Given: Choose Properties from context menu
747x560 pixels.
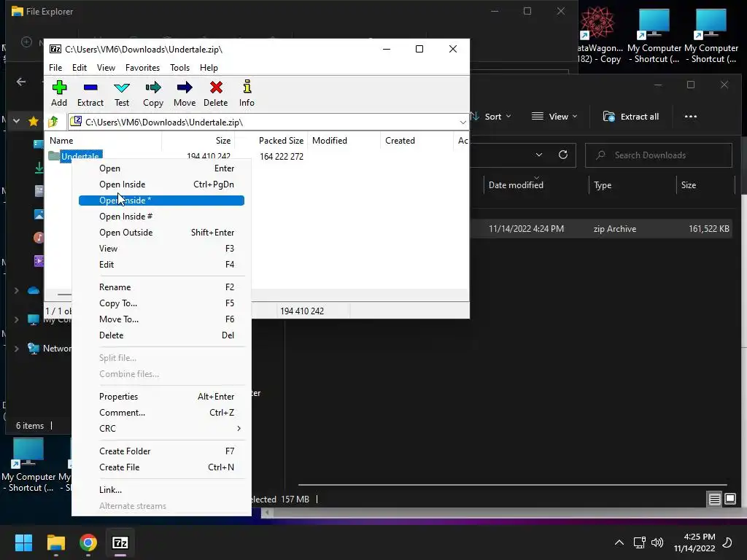Looking at the screenshot, I should click(x=161, y=397).
